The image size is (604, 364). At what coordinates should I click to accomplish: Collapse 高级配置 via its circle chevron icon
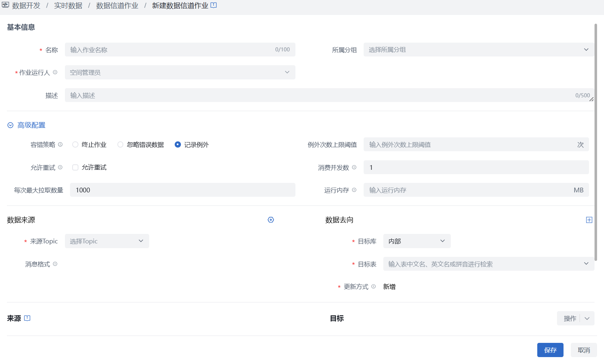tap(11, 125)
